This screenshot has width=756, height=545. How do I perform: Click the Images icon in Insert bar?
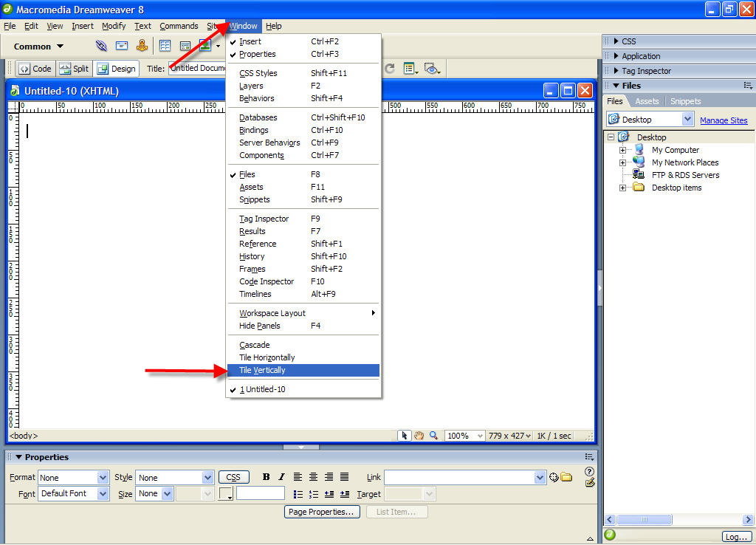pos(205,46)
